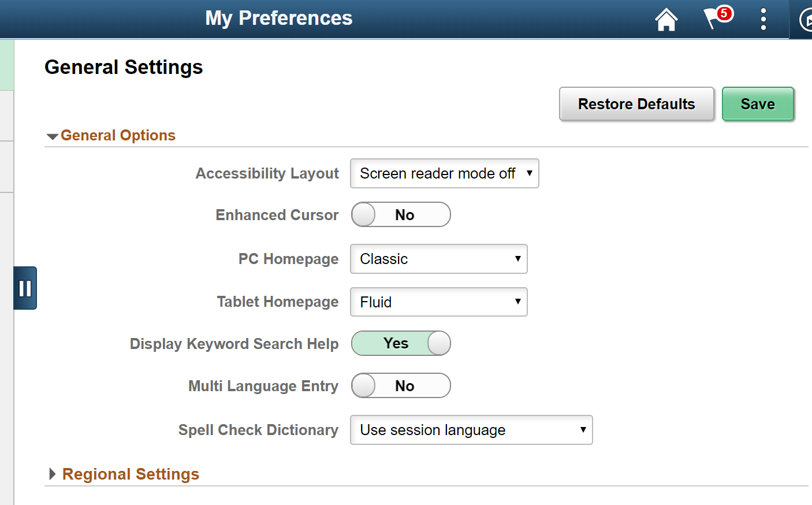Viewport: 812px width, 505px height.
Task: Open the Tablet Homepage dropdown showing Fluid
Action: (438, 302)
